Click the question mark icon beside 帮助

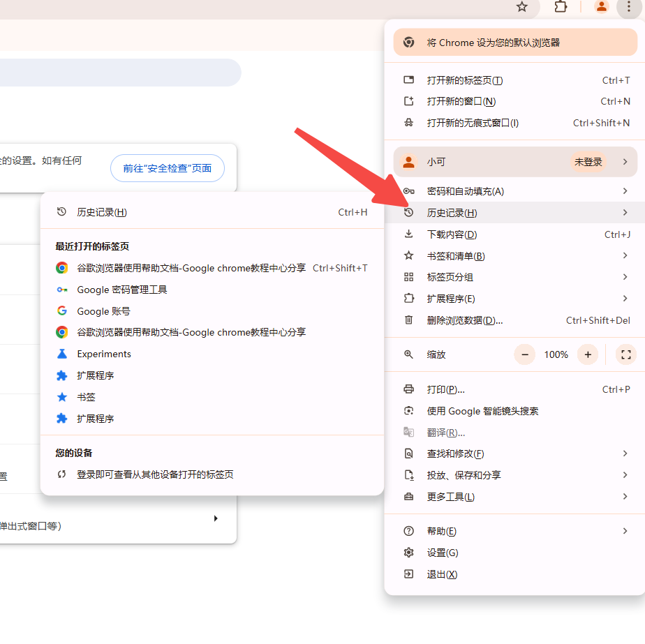pyautogui.click(x=408, y=531)
